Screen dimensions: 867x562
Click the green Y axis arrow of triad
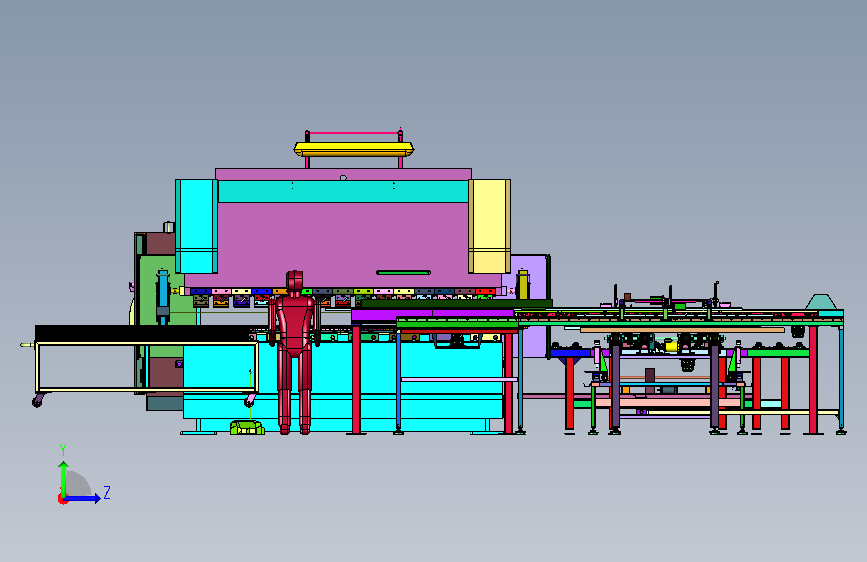[x=64, y=478]
